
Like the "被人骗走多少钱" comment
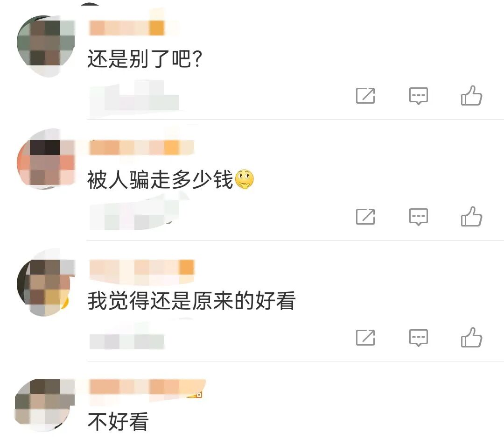point(471,216)
